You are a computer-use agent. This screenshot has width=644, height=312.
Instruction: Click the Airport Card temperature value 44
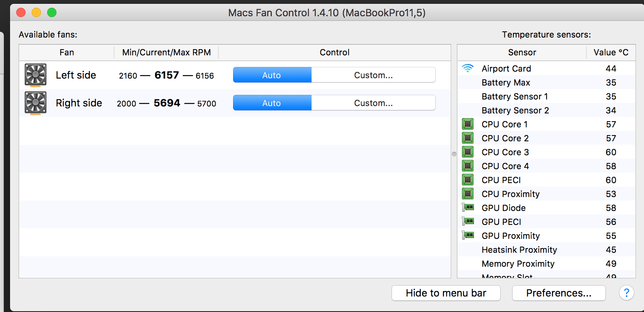click(x=611, y=69)
